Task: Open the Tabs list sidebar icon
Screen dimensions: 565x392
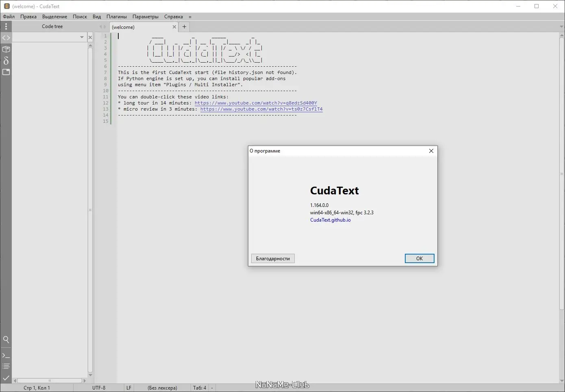Action: [x=6, y=72]
